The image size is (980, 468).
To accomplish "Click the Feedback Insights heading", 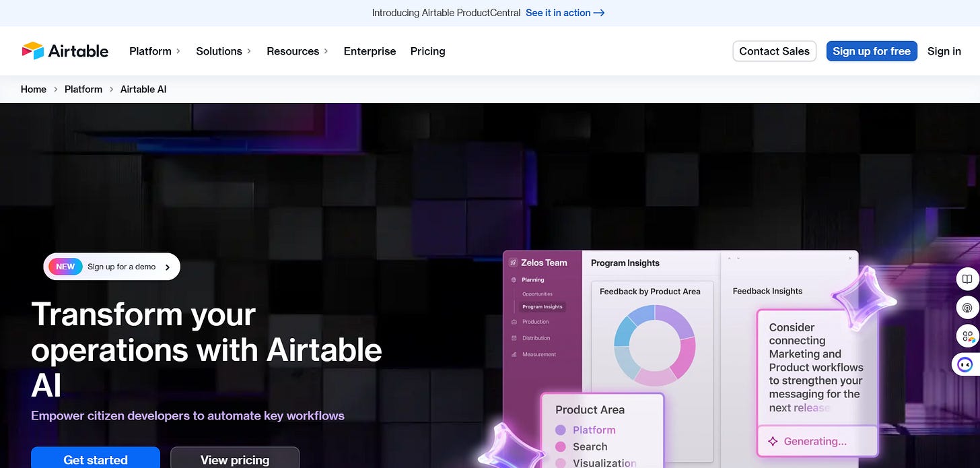I will pyautogui.click(x=767, y=292).
